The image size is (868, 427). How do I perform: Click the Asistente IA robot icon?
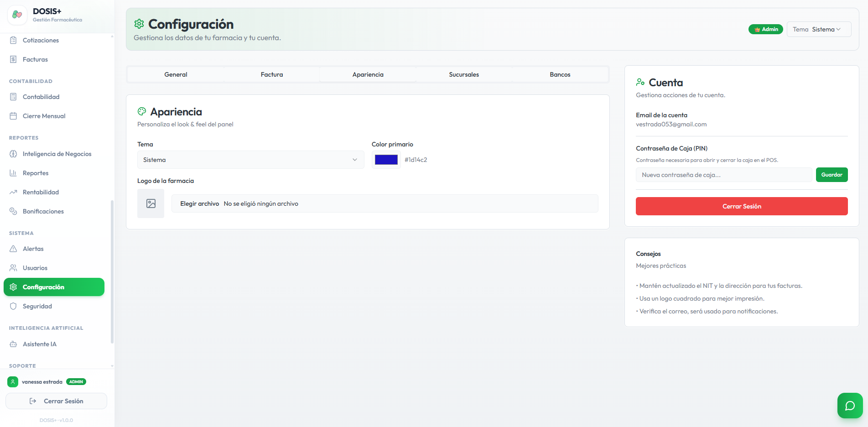[x=13, y=344]
